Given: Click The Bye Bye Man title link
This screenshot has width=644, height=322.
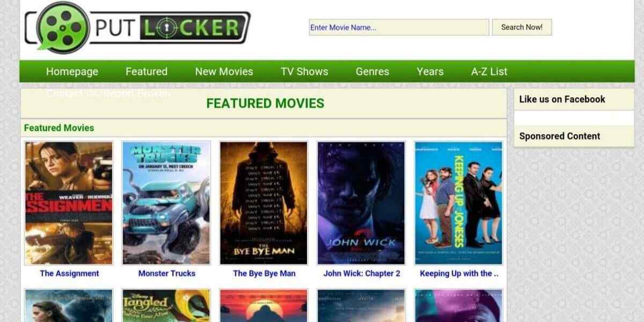Looking at the screenshot, I should tap(264, 273).
